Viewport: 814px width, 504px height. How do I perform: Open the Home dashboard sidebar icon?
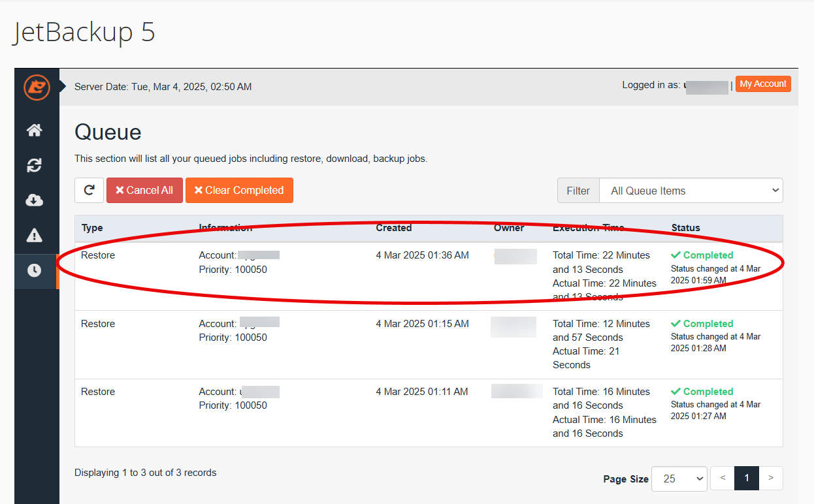point(35,131)
